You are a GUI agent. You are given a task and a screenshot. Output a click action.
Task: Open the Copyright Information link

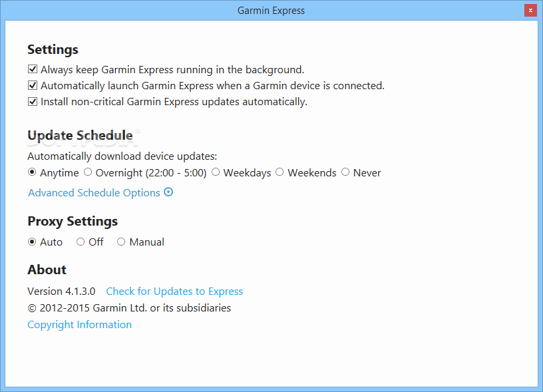pyautogui.click(x=80, y=325)
